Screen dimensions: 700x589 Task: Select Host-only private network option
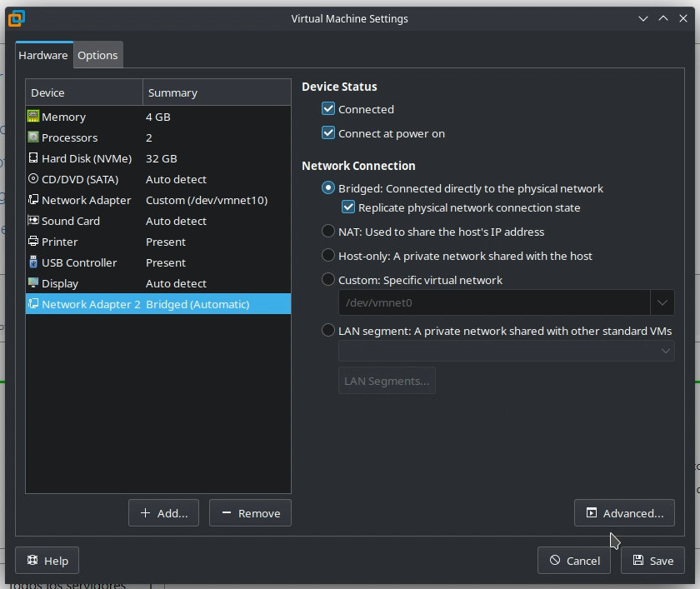point(328,256)
